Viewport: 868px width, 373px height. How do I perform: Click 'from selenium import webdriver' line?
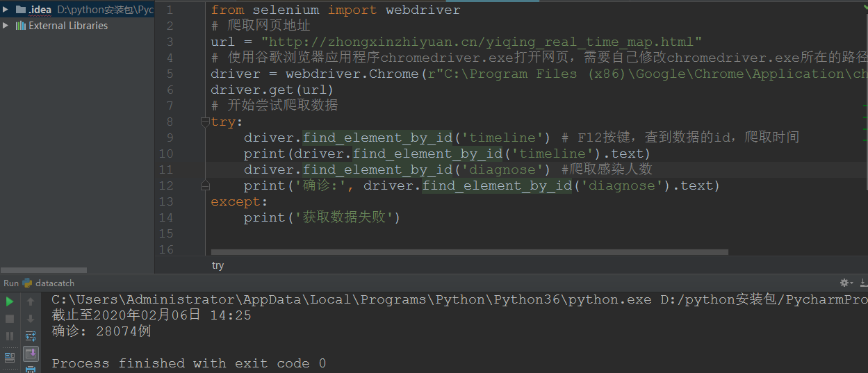(336, 10)
